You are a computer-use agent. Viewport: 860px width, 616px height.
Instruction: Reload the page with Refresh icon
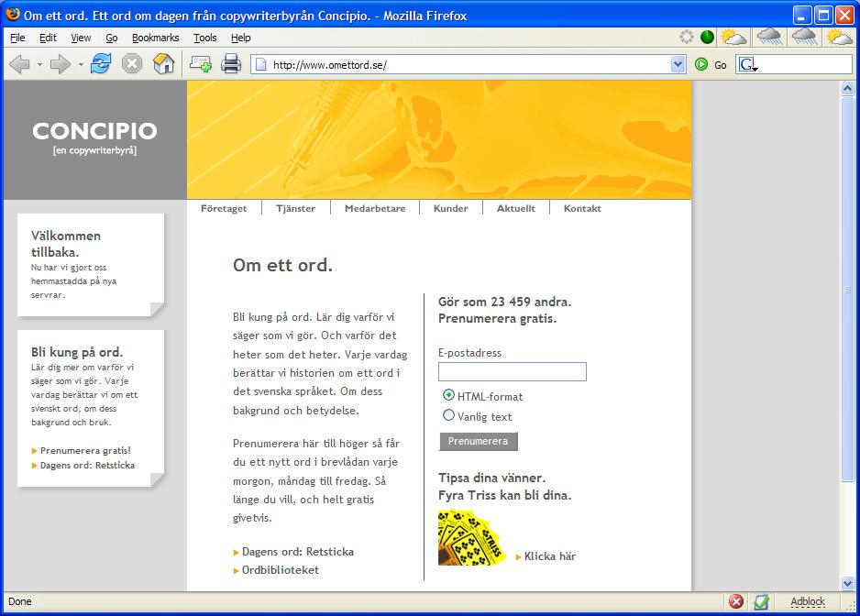click(x=101, y=64)
